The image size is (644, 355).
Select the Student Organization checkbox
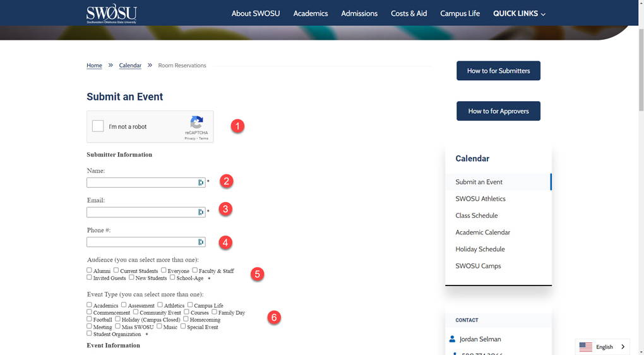pyautogui.click(x=89, y=333)
